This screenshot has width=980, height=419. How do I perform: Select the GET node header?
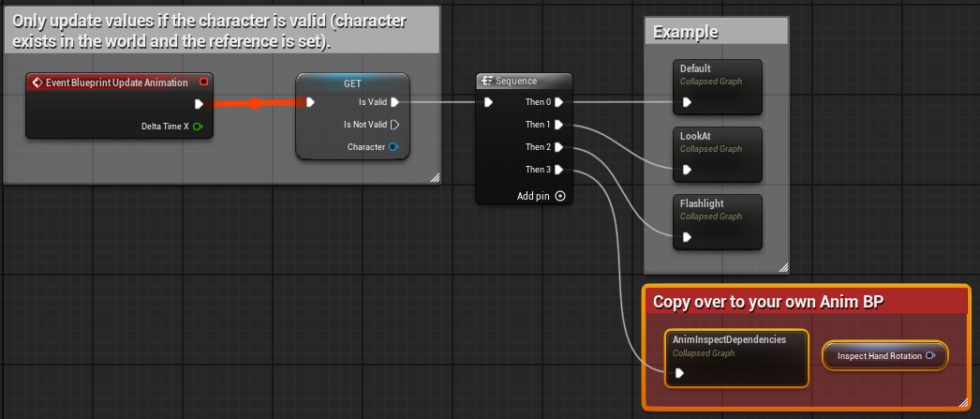point(352,83)
